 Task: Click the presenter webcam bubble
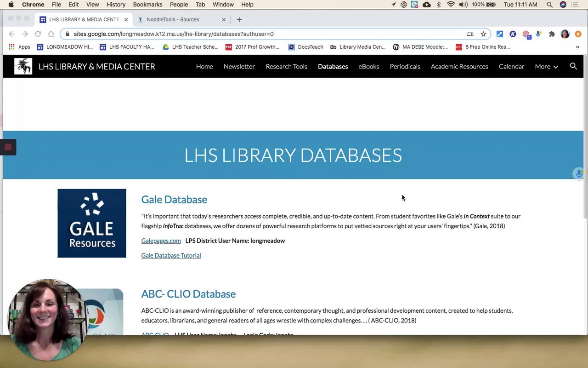click(x=47, y=319)
